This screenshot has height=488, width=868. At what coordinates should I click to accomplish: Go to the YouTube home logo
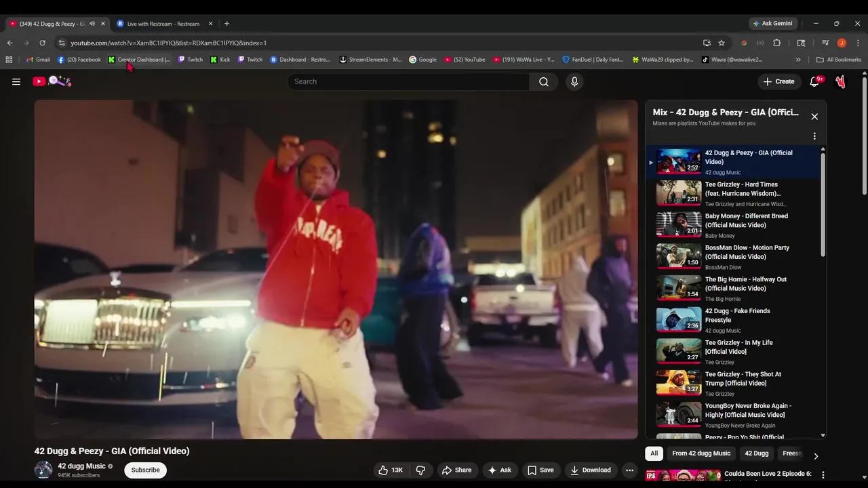tap(52, 81)
